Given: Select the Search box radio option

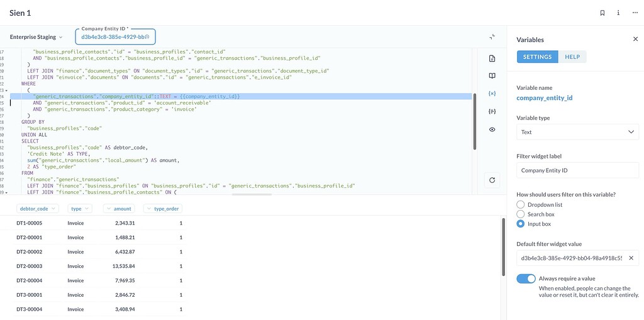Looking at the screenshot, I should click(x=520, y=214).
